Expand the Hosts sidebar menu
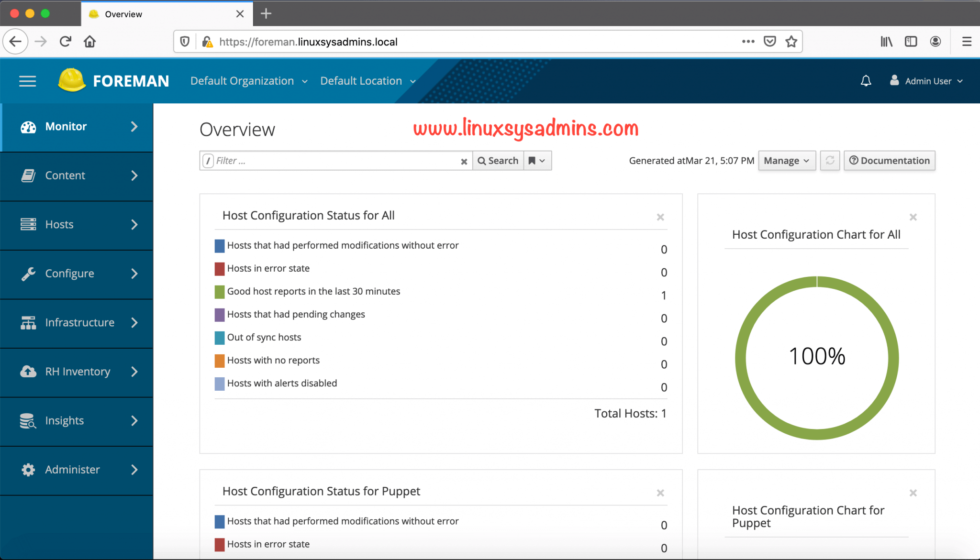The image size is (980, 560). pyautogui.click(x=77, y=225)
